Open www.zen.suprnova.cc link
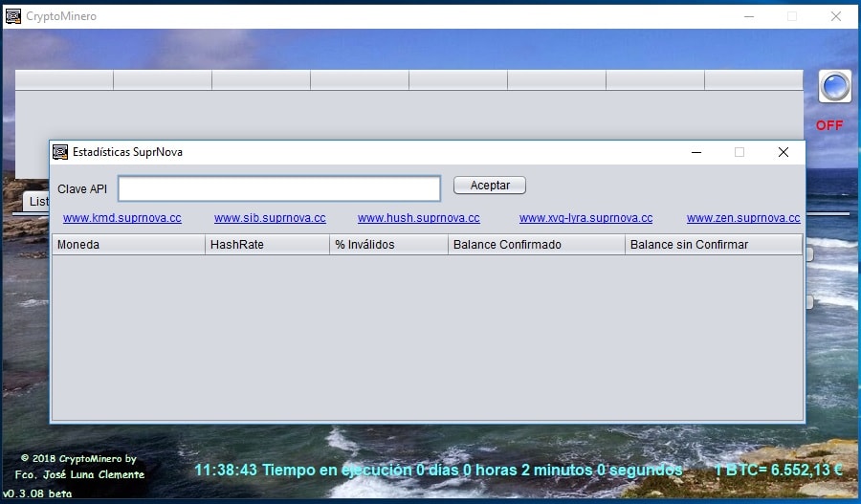 tap(743, 218)
